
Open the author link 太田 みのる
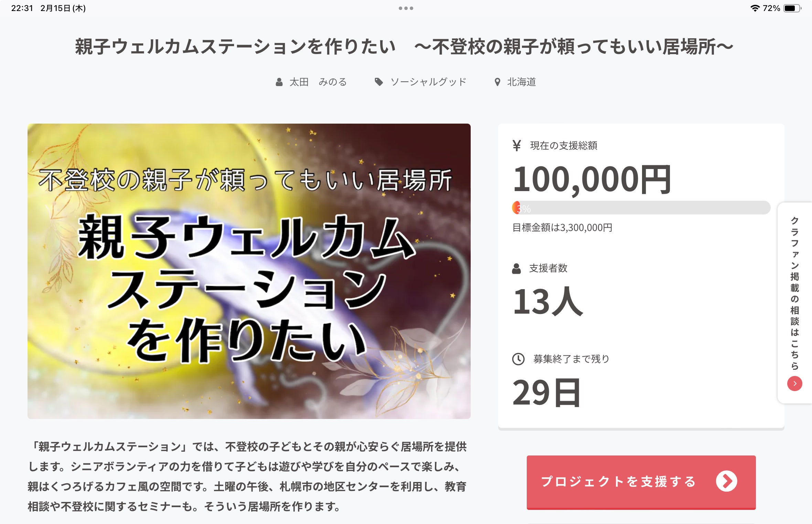tap(318, 82)
